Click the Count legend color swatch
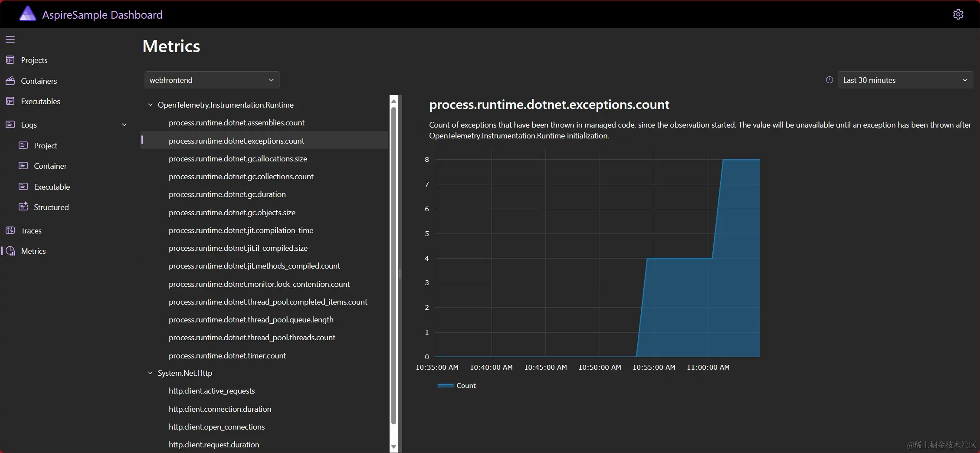 [446, 385]
